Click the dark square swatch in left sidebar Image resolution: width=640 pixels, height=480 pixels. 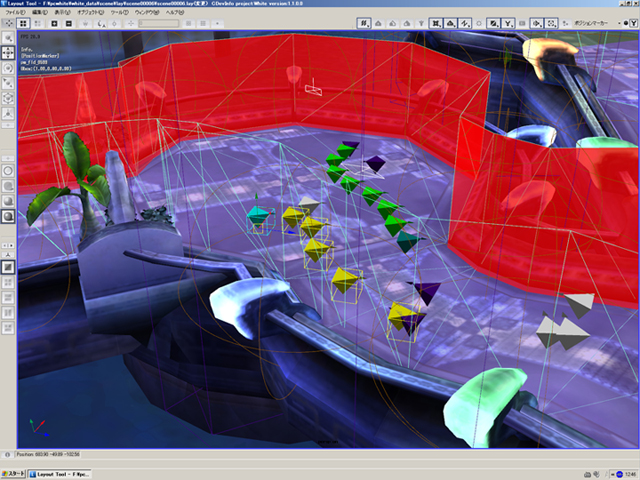(x=9, y=266)
